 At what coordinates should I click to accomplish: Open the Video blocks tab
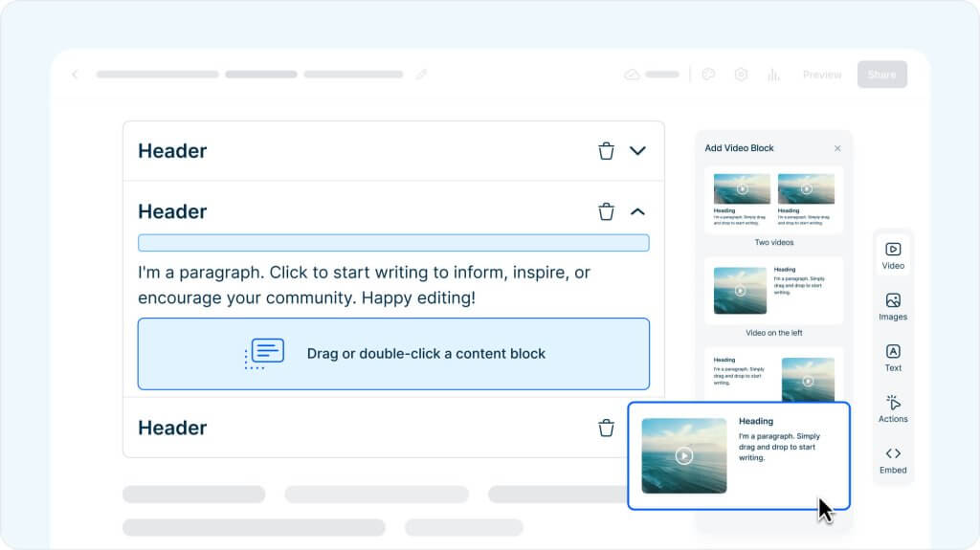(893, 255)
